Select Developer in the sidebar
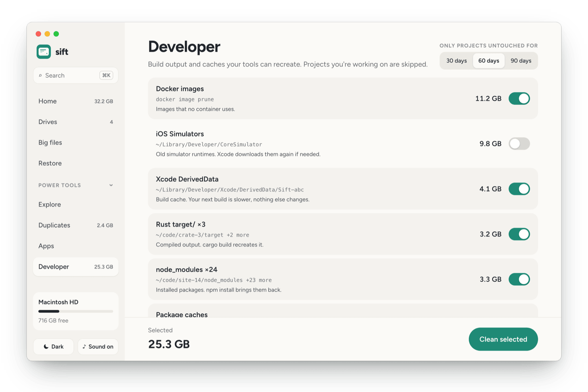 click(x=76, y=267)
